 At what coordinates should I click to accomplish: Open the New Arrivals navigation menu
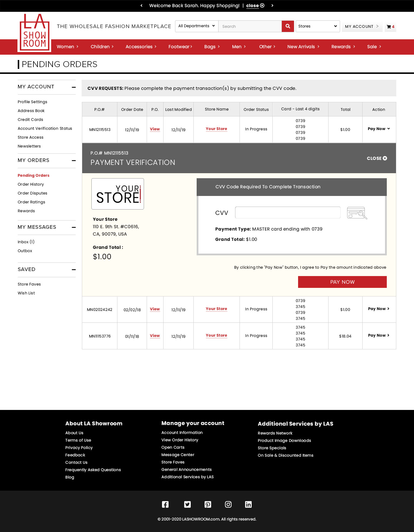tap(303, 47)
